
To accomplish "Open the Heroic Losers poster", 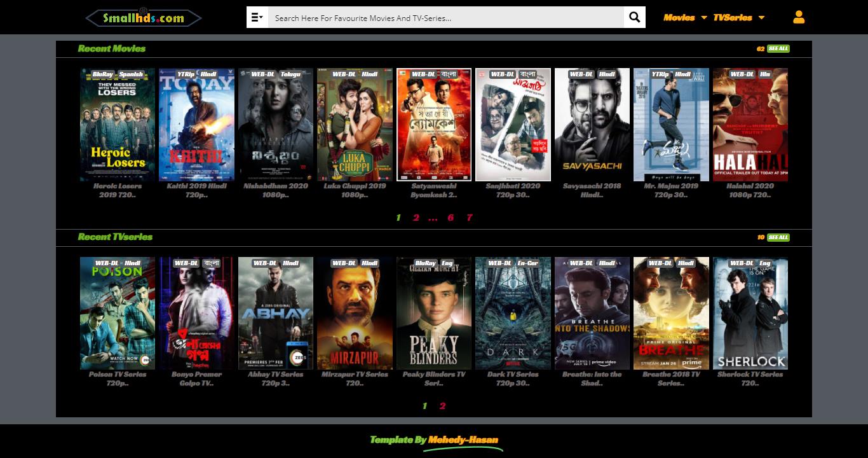I will (x=118, y=125).
